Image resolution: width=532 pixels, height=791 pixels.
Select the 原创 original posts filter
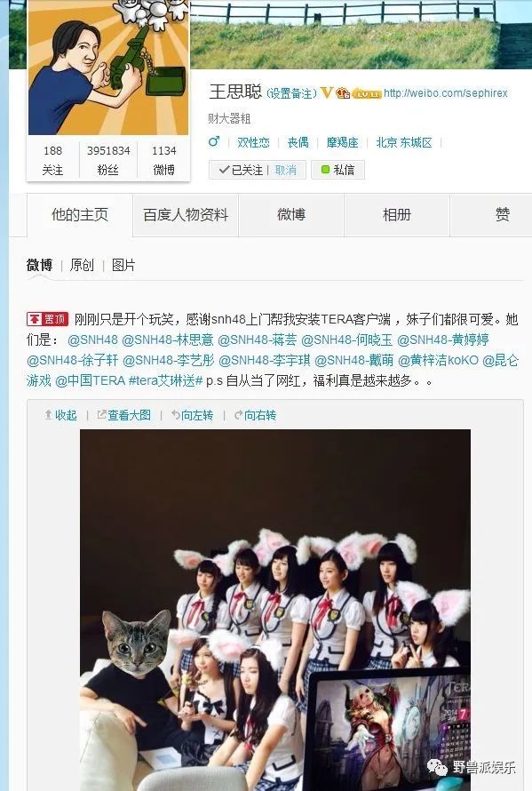click(82, 265)
